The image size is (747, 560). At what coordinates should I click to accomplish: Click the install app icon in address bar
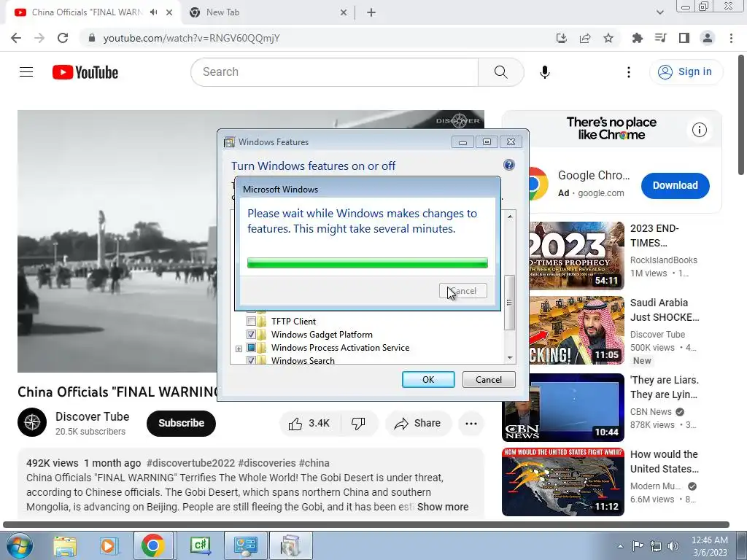tap(562, 38)
